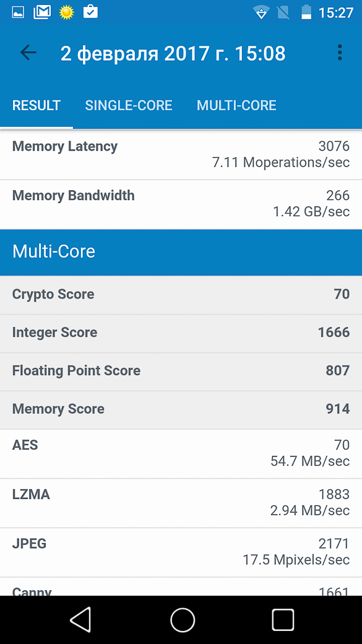Select the Integer Score row

181,333
